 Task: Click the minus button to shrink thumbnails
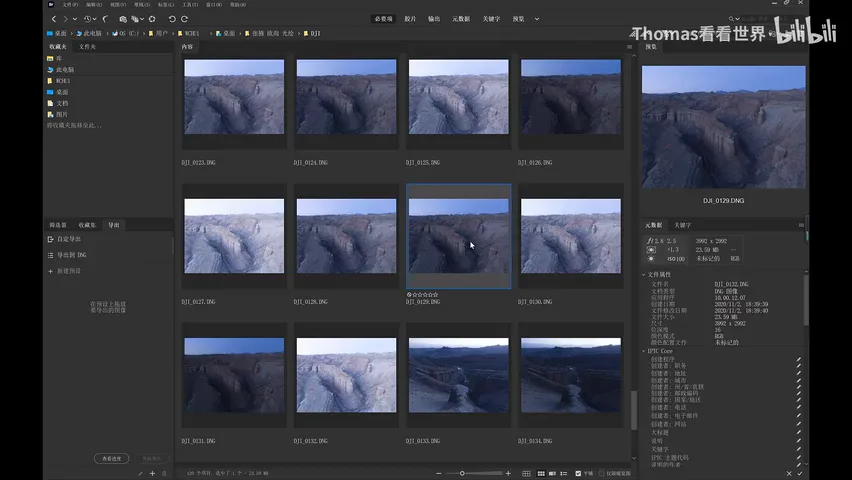pyautogui.click(x=438, y=473)
